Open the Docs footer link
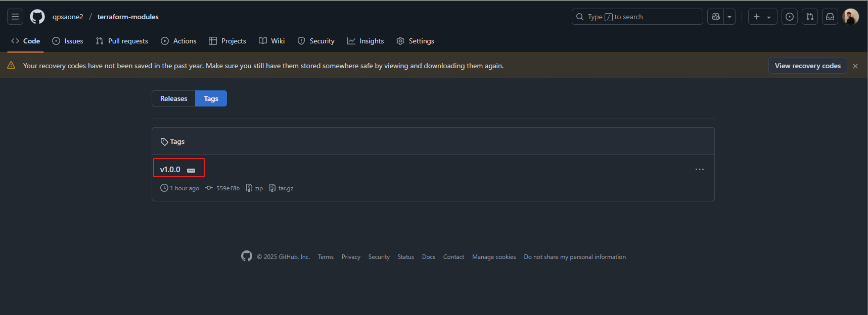The width and height of the screenshot is (868, 315). tap(429, 257)
